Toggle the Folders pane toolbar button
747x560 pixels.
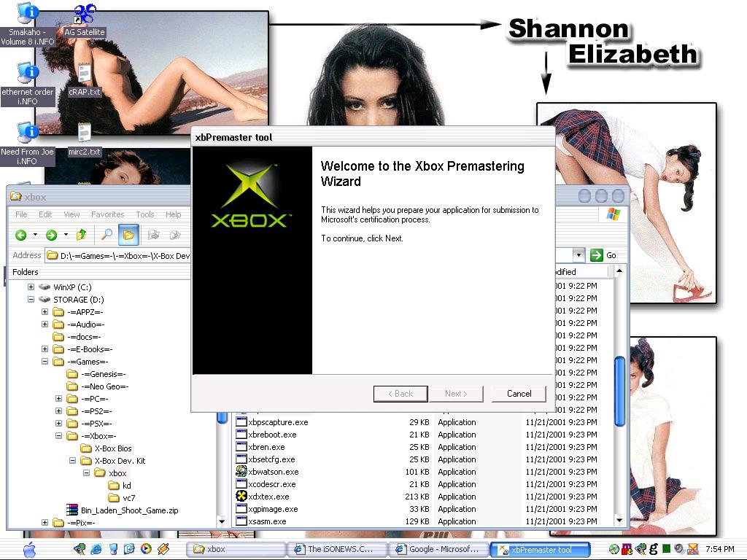128,235
